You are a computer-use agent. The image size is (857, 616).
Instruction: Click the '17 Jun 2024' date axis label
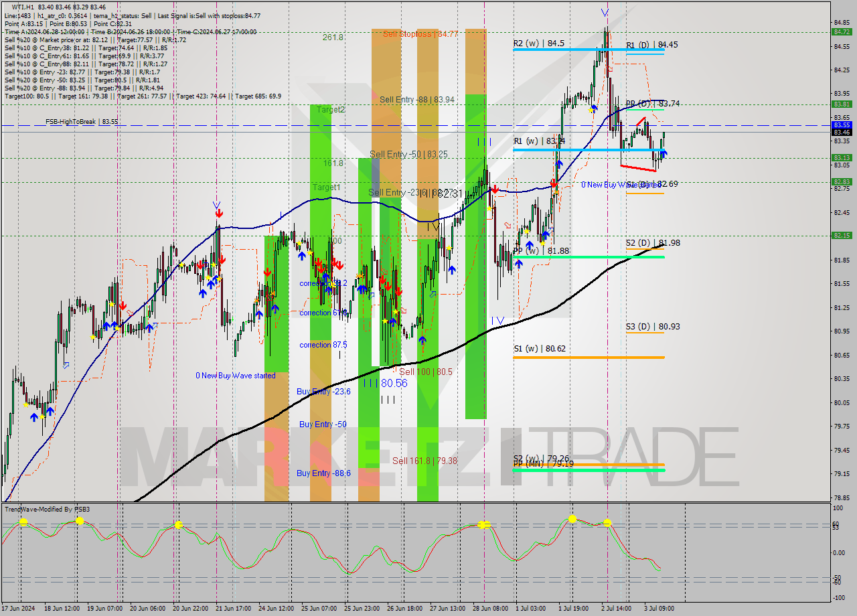click(x=19, y=609)
